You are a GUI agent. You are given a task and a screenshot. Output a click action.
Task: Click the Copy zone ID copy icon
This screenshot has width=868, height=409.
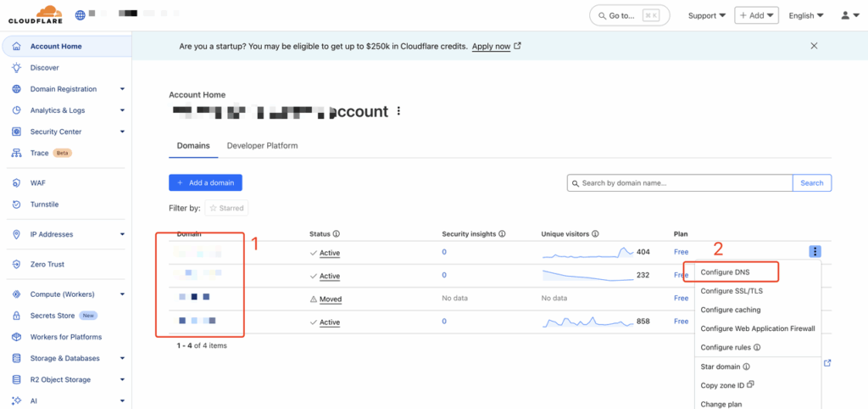pyautogui.click(x=751, y=384)
